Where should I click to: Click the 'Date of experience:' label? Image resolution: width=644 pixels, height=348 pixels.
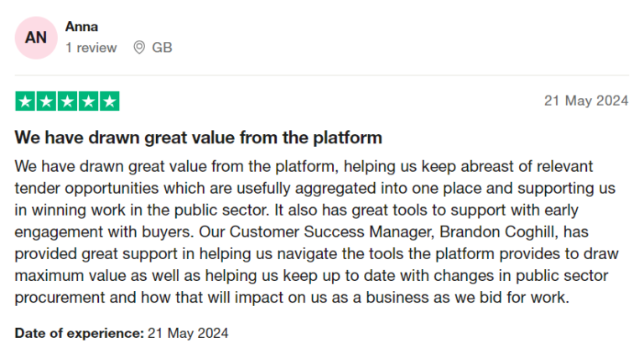point(80,333)
